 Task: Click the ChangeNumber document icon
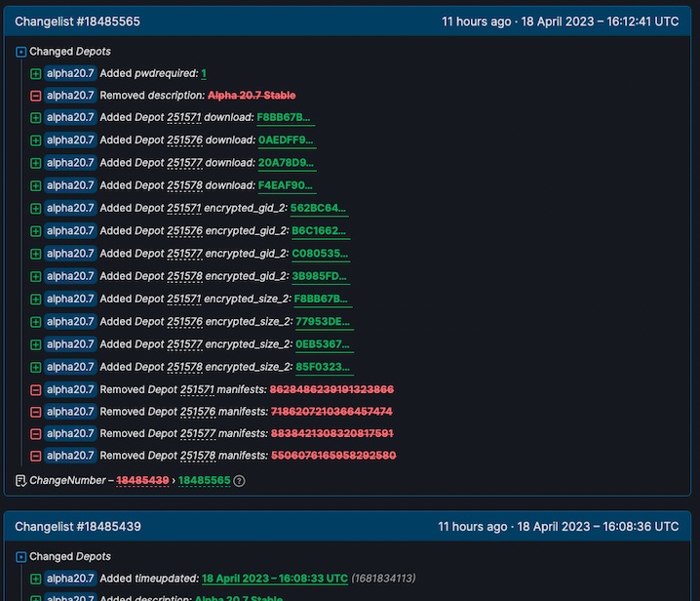coord(21,480)
